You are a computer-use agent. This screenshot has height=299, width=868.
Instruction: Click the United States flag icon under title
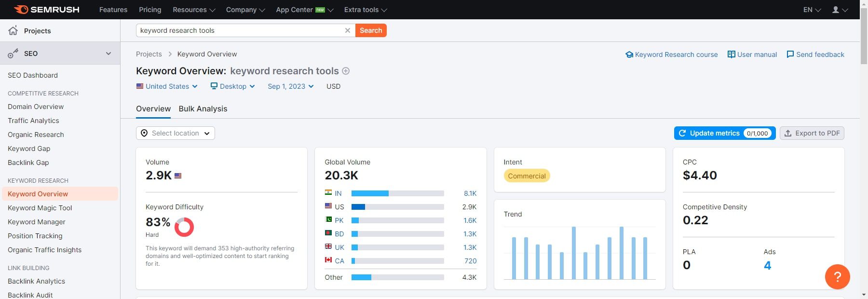tap(140, 86)
